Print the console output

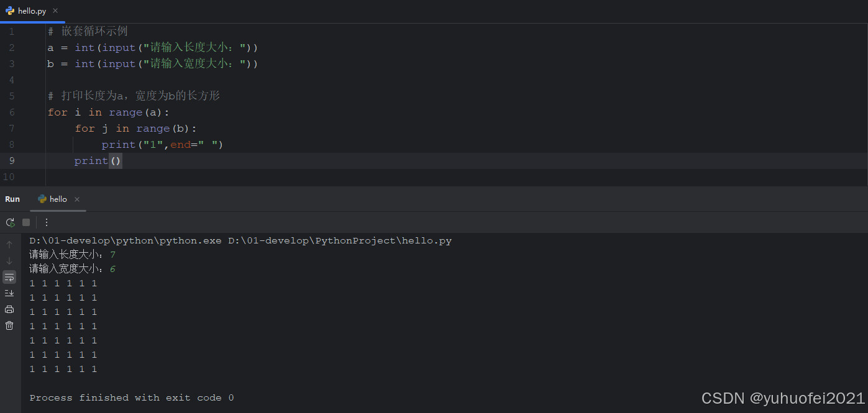coord(9,309)
